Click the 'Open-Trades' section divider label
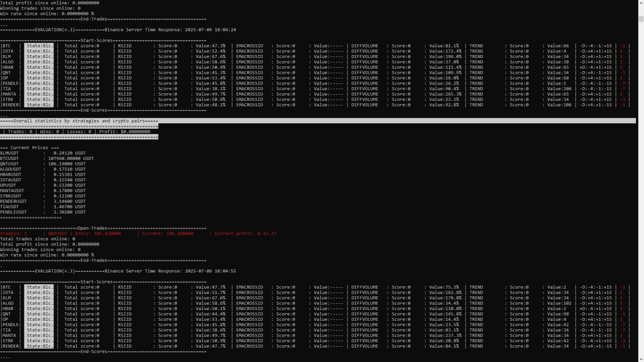This screenshot has width=644, height=362. (x=92, y=228)
